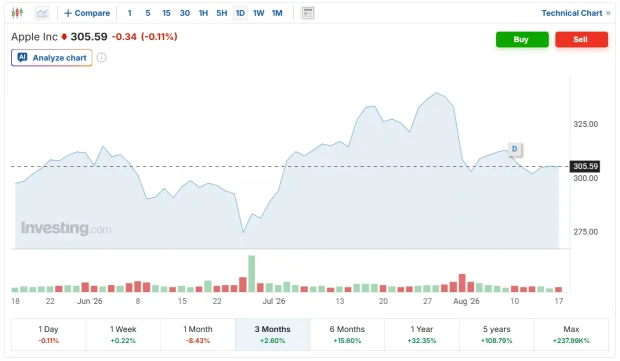
Task: Select the 1 Day range tab
Action: click(x=48, y=335)
